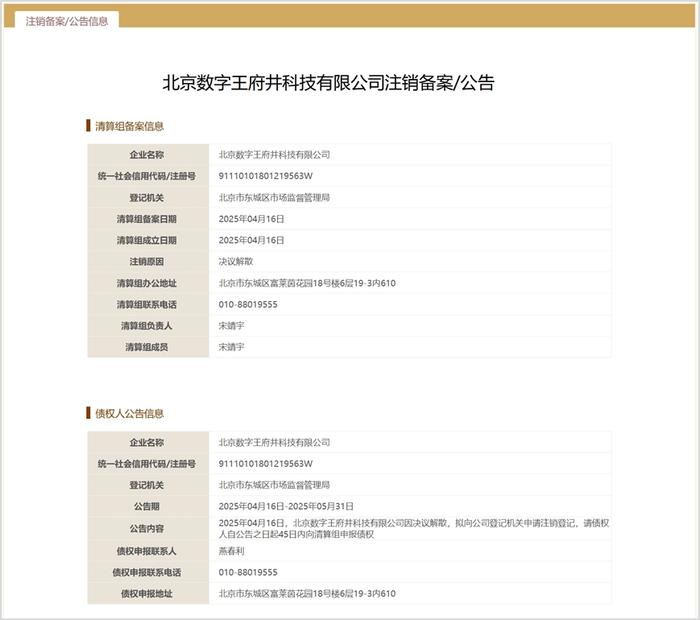Click the 公告期 label

pos(147,506)
